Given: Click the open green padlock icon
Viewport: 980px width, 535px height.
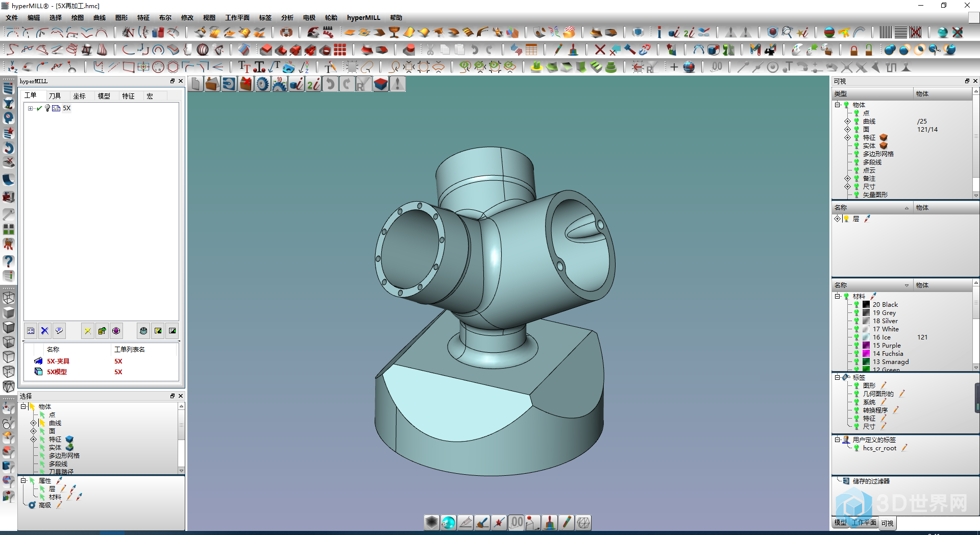Looking at the screenshot, I should pyautogui.click(x=869, y=50).
